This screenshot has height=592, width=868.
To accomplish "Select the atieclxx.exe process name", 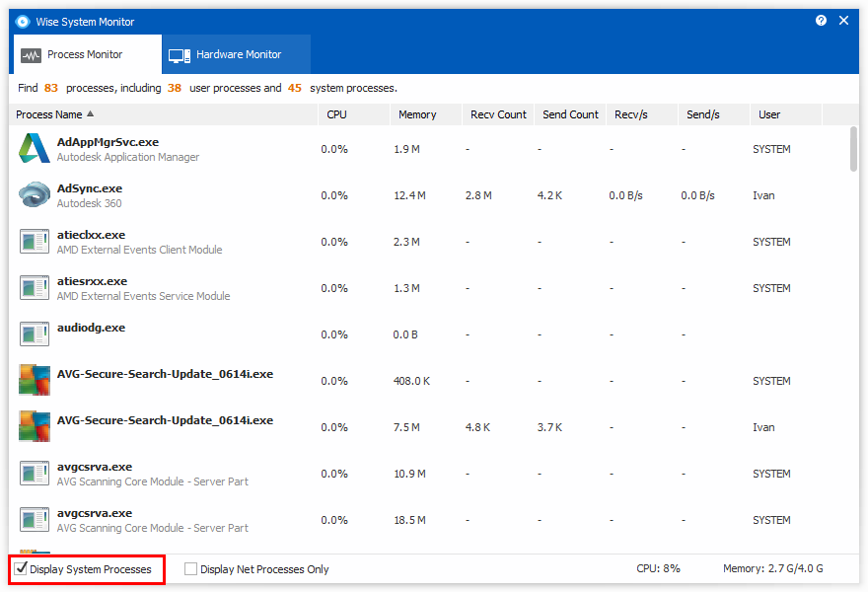I will pyautogui.click(x=92, y=236).
